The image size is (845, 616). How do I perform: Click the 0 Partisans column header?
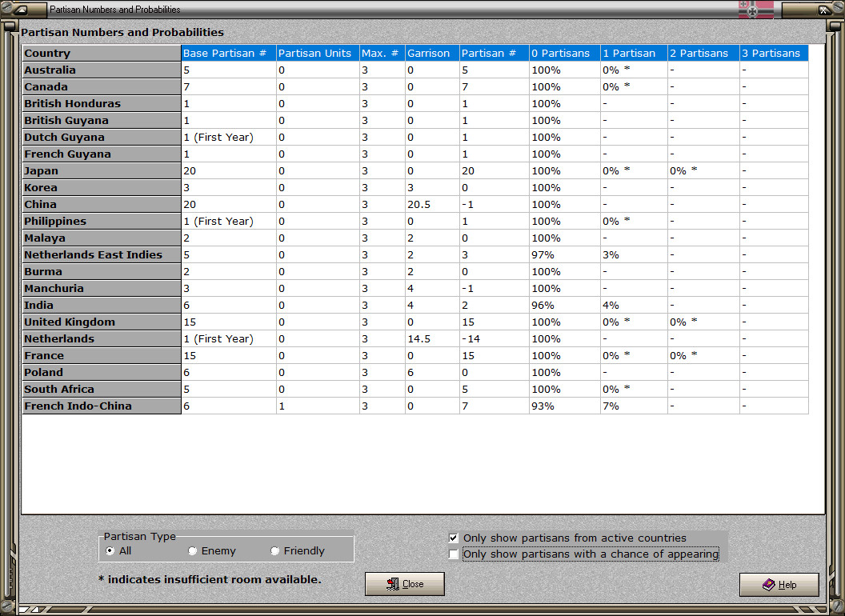click(x=565, y=53)
